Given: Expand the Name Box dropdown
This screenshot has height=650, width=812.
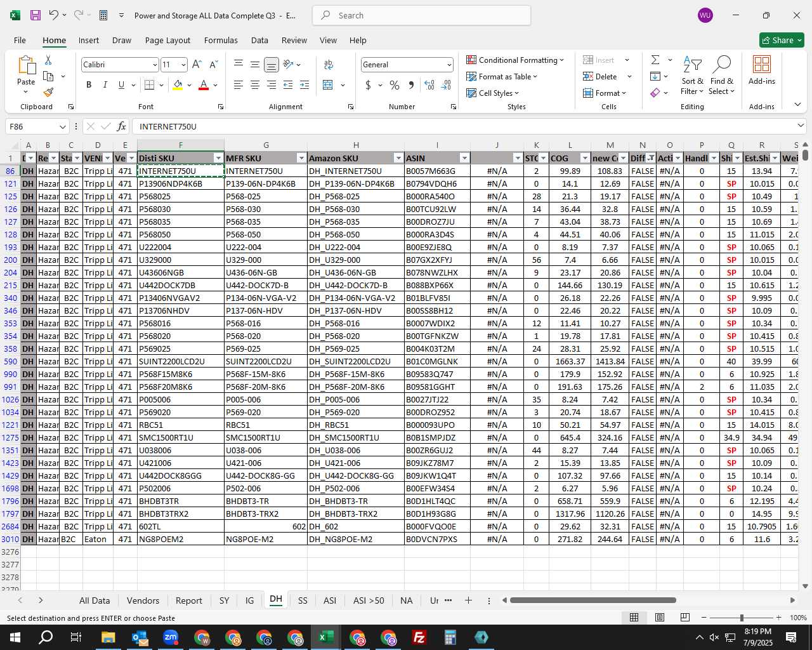Looking at the screenshot, I should 62,126.
